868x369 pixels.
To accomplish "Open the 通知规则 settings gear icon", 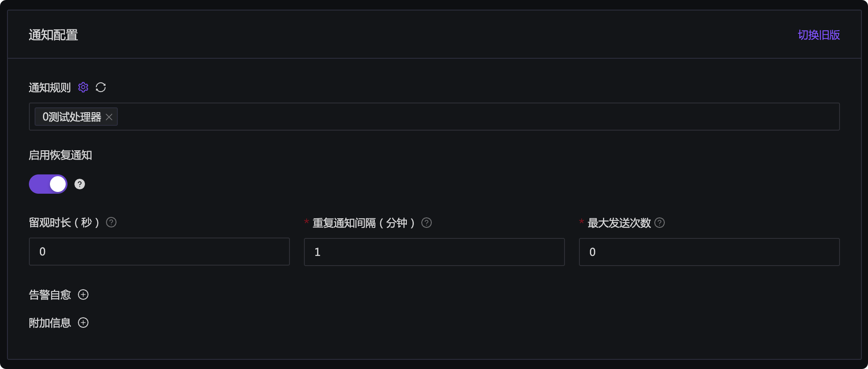I will coord(83,87).
